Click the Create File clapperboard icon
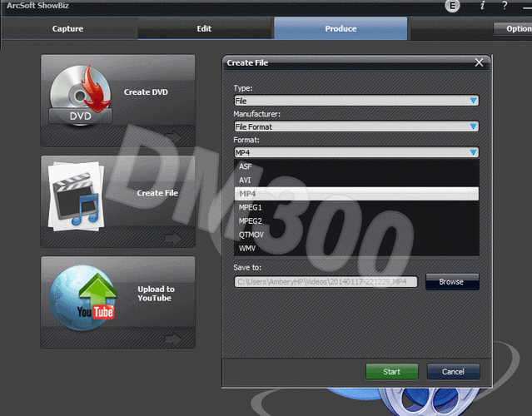 pyautogui.click(x=77, y=196)
